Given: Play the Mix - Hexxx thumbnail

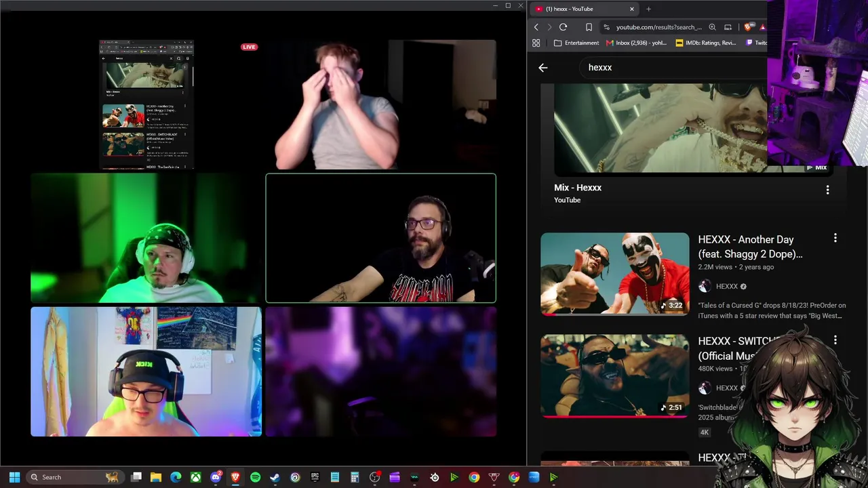Looking at the screenshot, I should [x=661, y=129].
